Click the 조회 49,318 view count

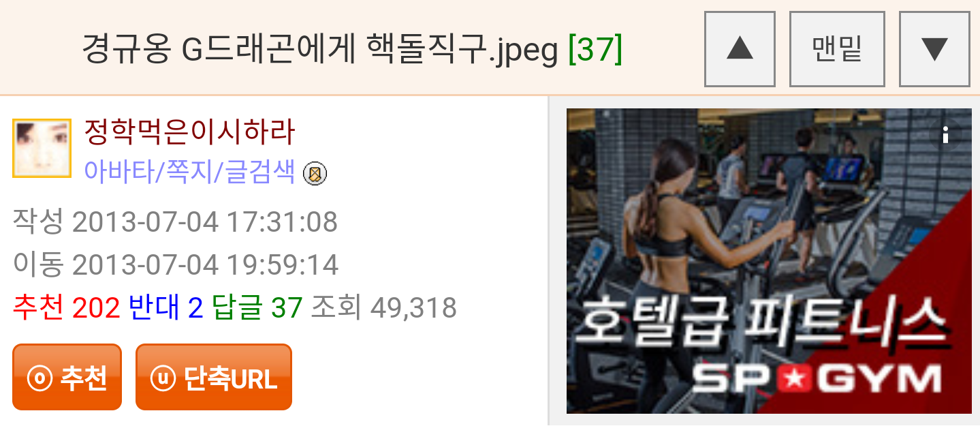pos(383,308)
